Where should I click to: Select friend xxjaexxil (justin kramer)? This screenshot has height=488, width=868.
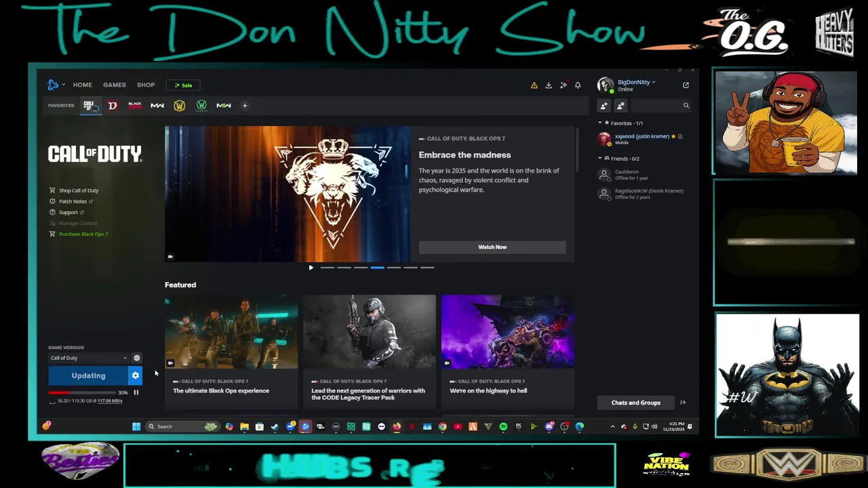643,139
